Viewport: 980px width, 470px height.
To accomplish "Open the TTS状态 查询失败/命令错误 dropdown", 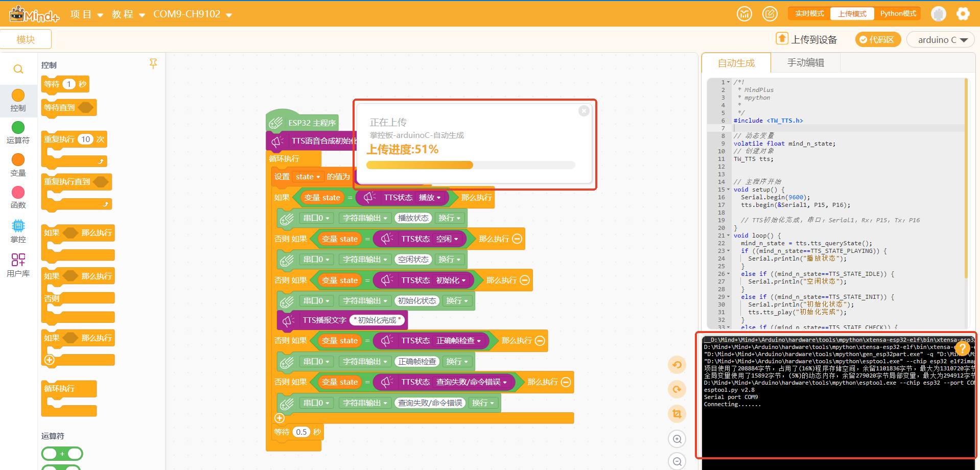I will [471, 382].
